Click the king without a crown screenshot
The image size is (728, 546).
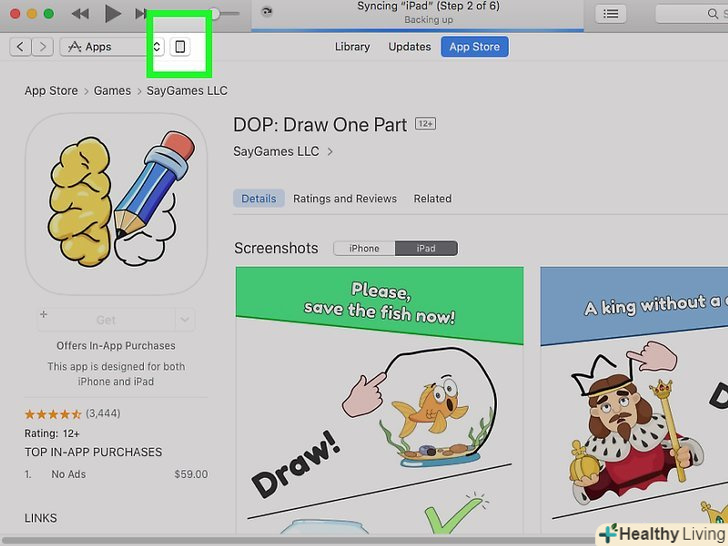click(x=634, y=400)
